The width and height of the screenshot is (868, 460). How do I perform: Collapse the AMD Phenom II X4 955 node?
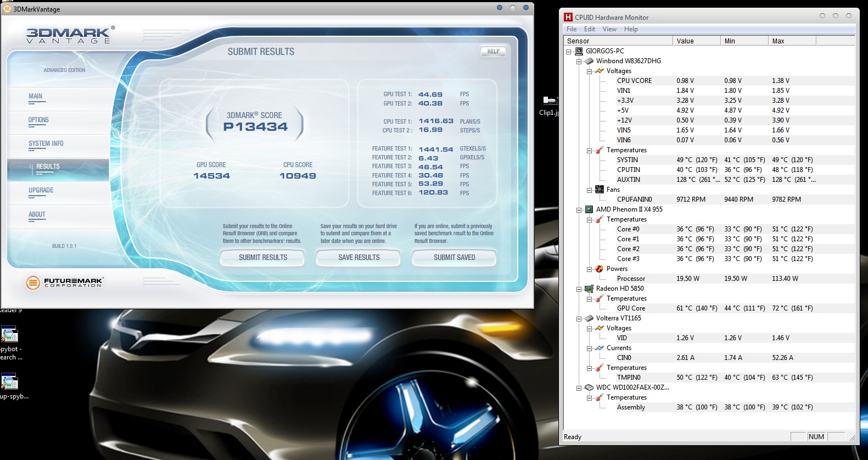pyautogui.click(x=579, y=209)
